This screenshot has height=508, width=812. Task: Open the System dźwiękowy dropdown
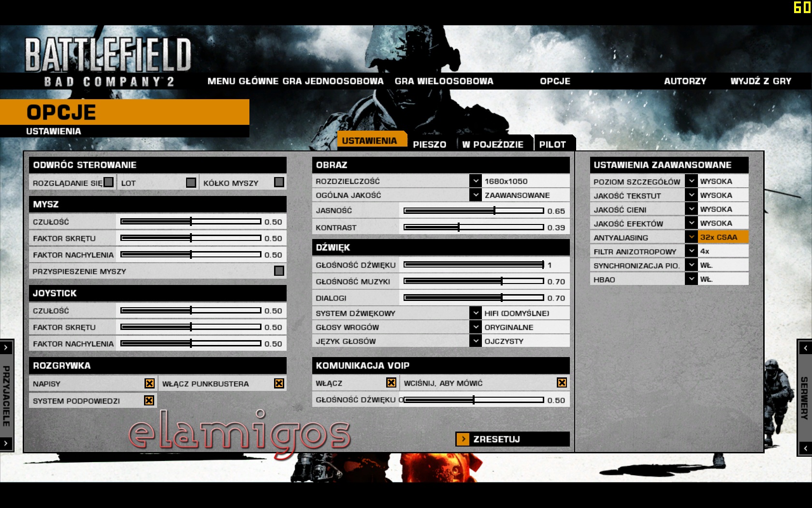click(475, 313)
